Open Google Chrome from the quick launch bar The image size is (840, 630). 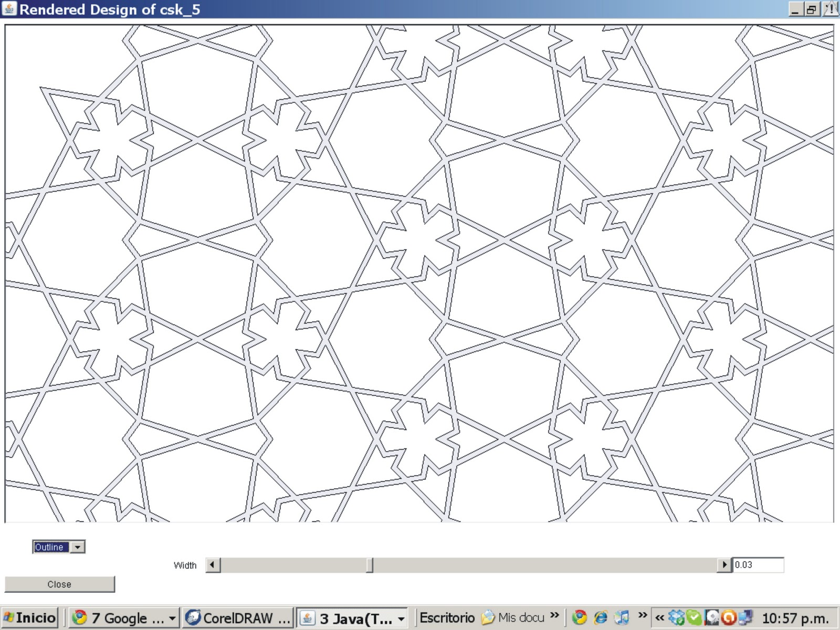(x=579, y=617)
